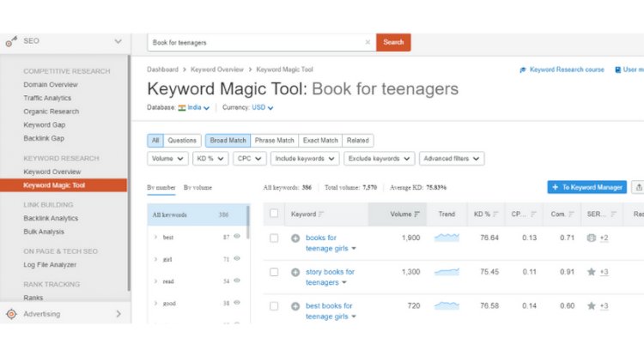Sort by SERP column sort icon
Screen dimensions: 644x356
pyautogui.click(x=614, y=214)
